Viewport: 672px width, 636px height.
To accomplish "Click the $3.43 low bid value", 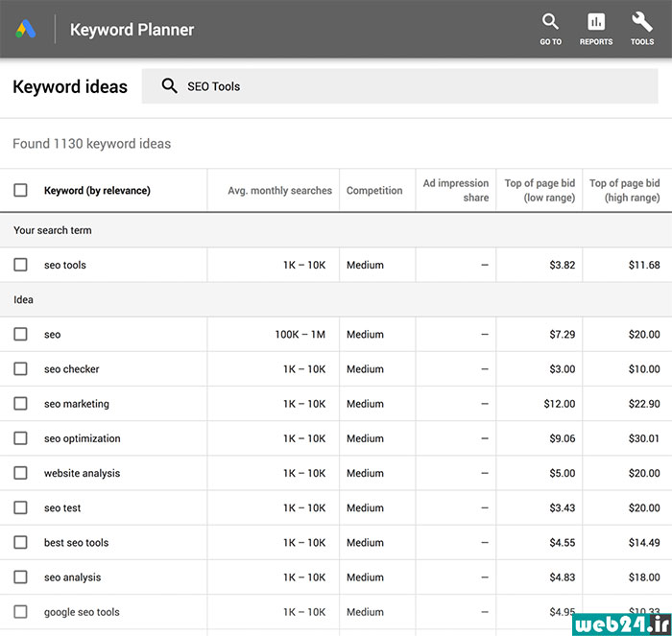I will 563,507.
